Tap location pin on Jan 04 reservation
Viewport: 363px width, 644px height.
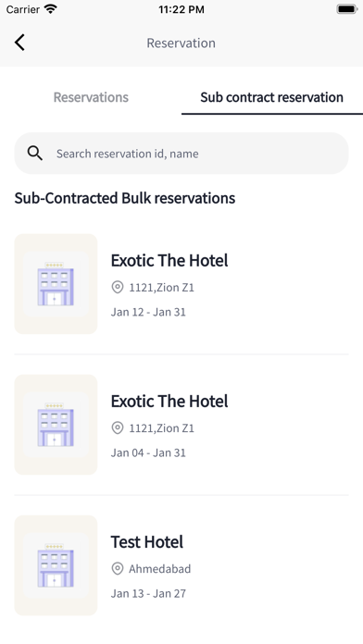[x=118, y=428]
